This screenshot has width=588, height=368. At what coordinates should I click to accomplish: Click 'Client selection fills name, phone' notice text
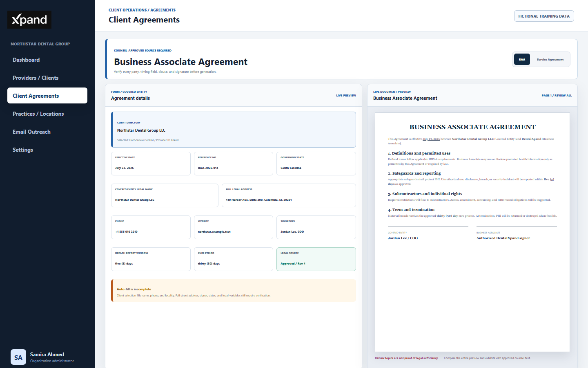[x=194, y=295]
